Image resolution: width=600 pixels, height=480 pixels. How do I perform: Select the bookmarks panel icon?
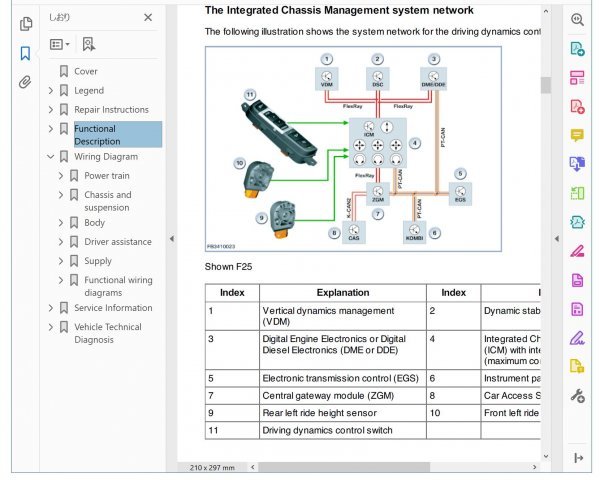click(x=25, y=53)
